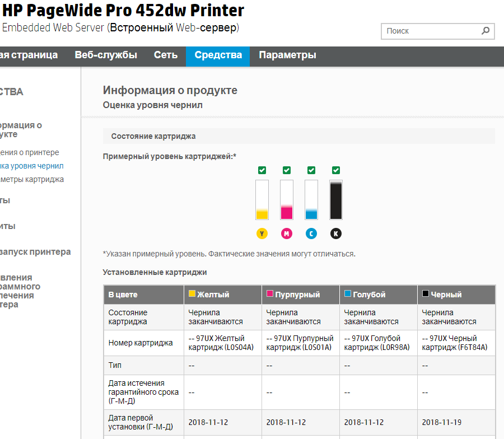The image size is (504, 439).
Task: Expand product information sidebar section
Action: tap(21, 129)
